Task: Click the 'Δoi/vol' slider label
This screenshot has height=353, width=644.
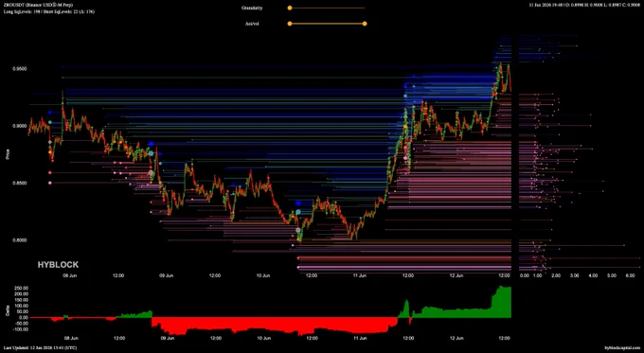Action: coord(252,24)
